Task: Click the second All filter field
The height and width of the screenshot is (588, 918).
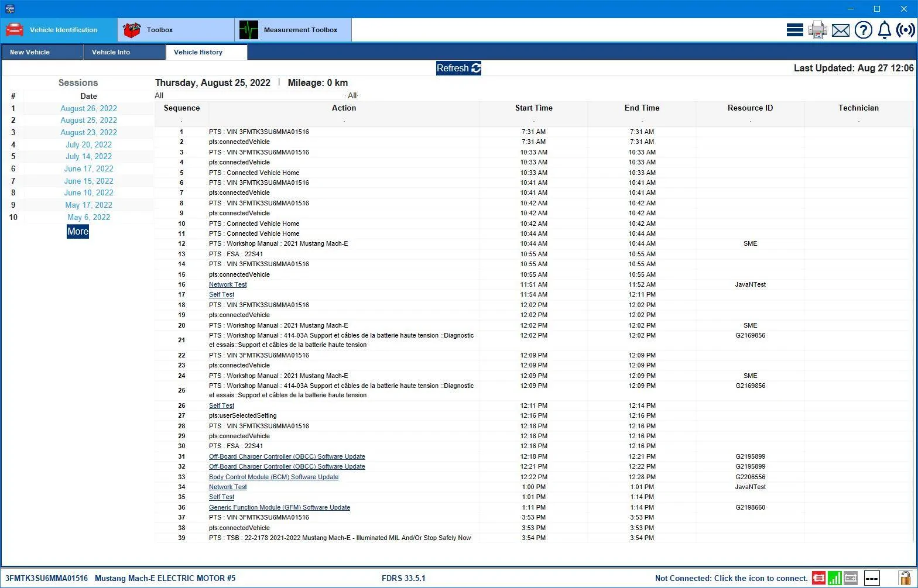Action: 352,95
